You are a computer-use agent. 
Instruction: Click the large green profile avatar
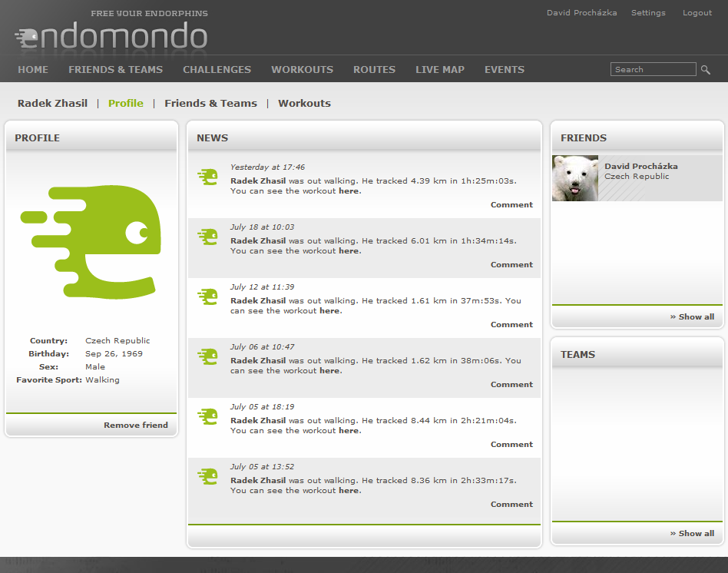[x=91, y=241]
